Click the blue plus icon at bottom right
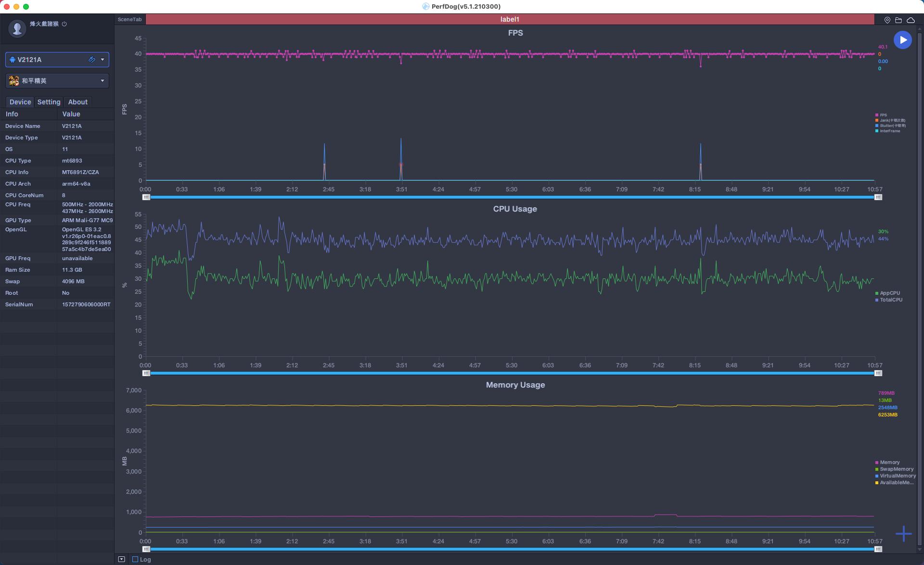 [904, 533]
